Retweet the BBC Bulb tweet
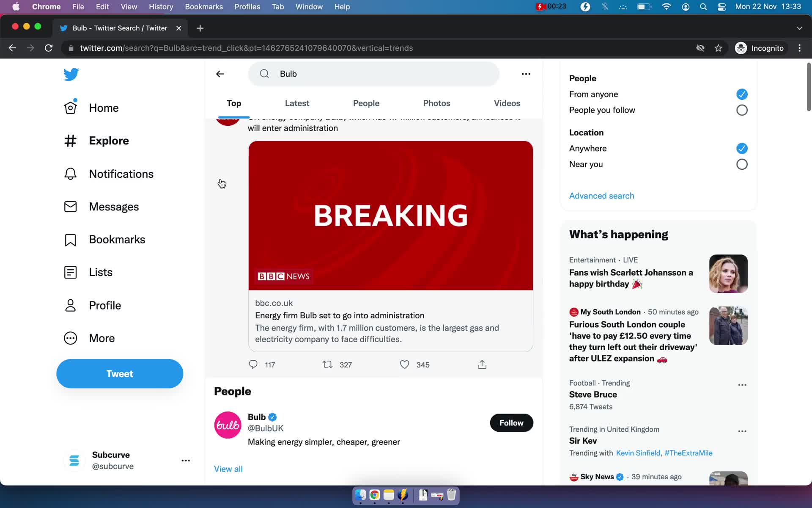The image size is (812, 508). tap(327, 364)
